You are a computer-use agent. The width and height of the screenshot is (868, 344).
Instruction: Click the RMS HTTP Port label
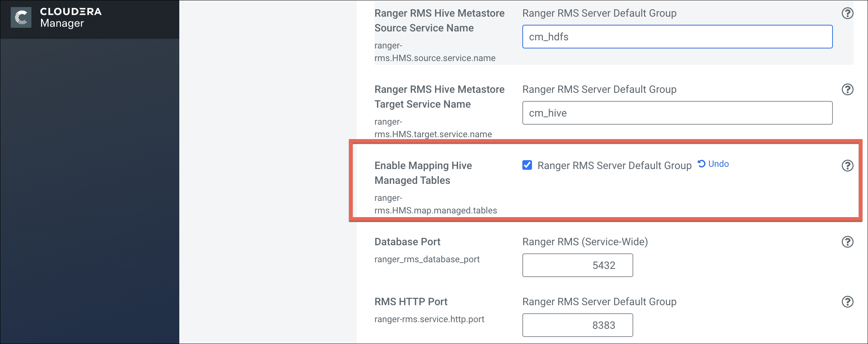(x=411, y=302)
